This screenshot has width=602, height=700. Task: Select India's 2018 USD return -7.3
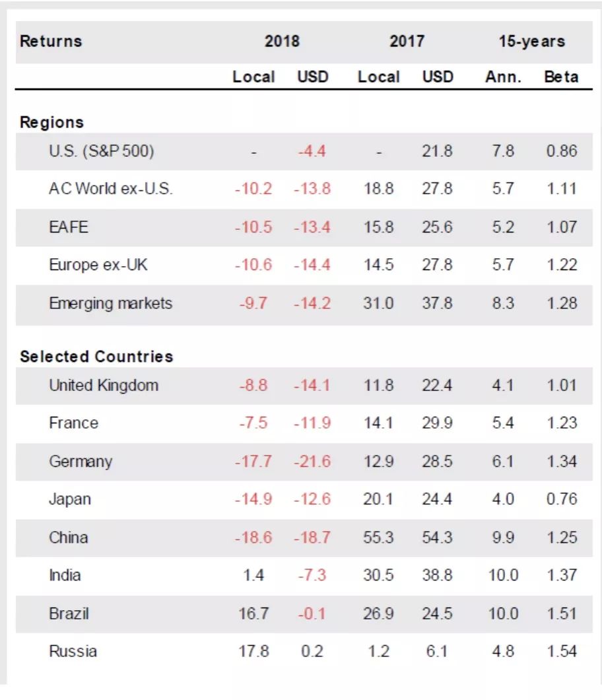pyautogui.click(x=312, y=575)
